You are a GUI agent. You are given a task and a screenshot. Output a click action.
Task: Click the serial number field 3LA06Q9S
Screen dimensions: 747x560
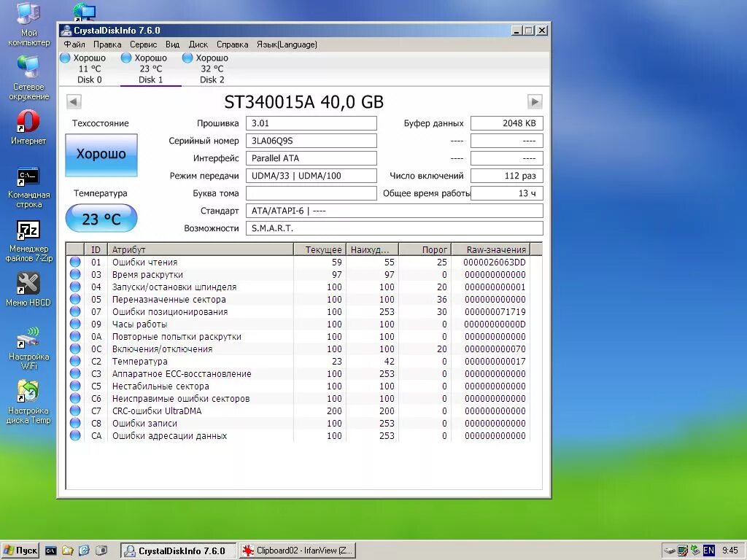[311, 141]
